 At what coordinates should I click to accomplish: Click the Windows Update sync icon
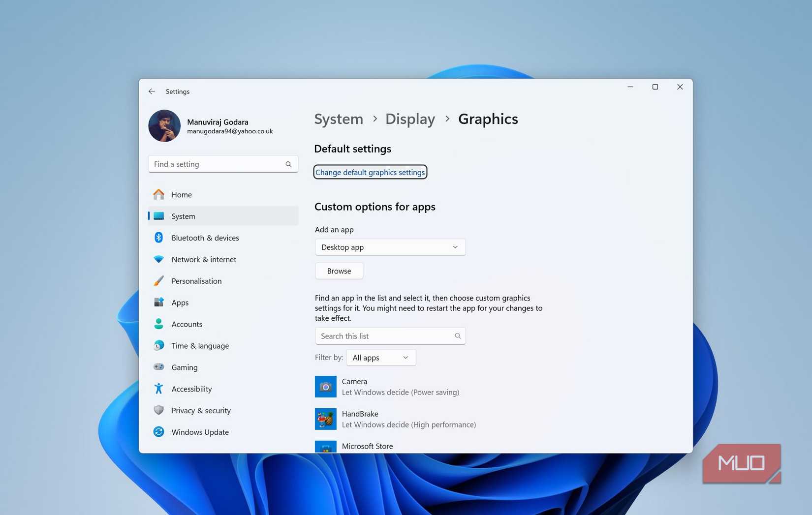[158, 432]
